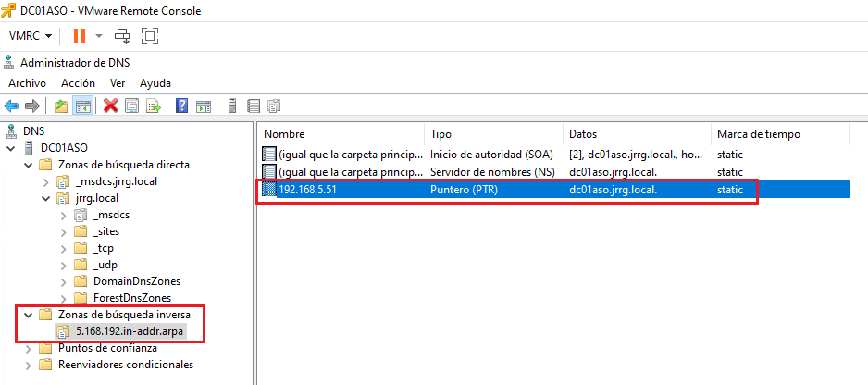
Task: Expand Reenviadores condicionales
Action: 29,365
